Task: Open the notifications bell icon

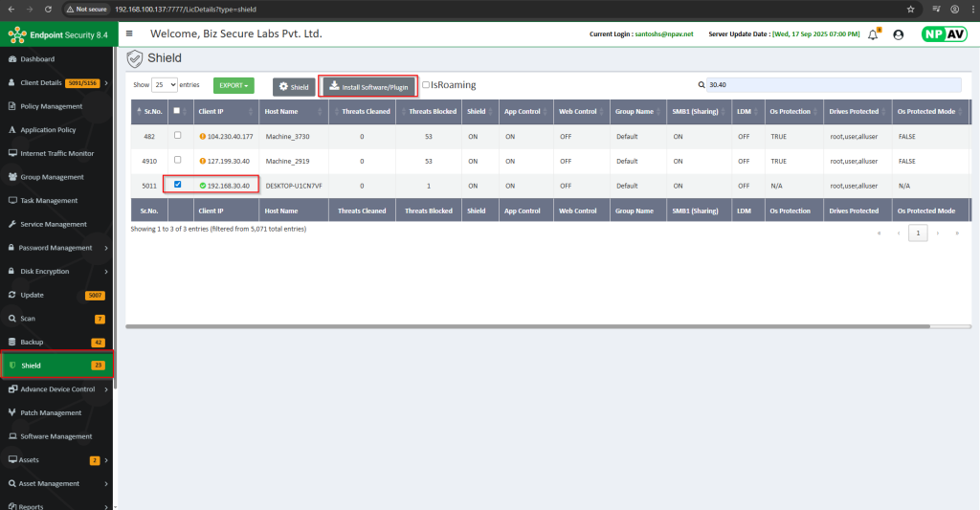Action: (x=873, y=33)
